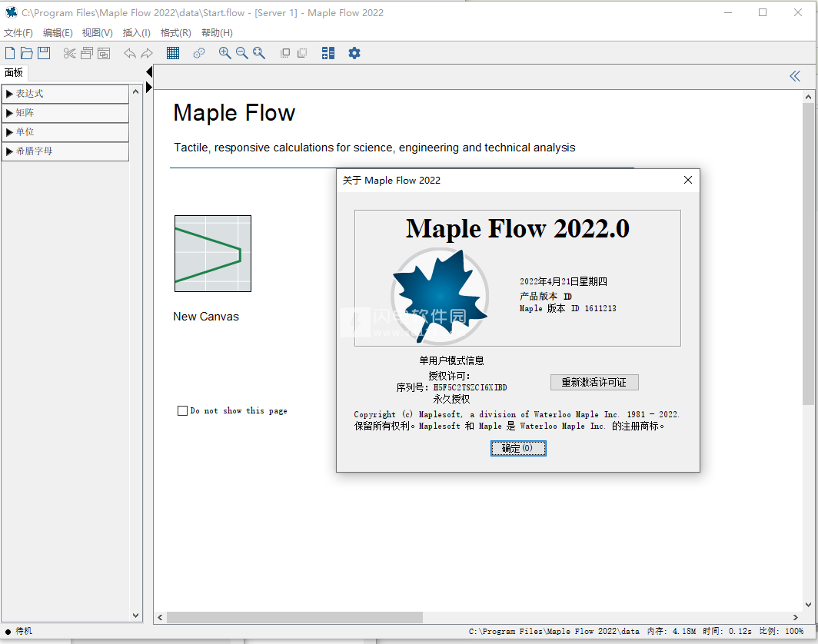Click the 时间: 0.12s status entry
The image size is (818, 644).
tap(727, 631)
